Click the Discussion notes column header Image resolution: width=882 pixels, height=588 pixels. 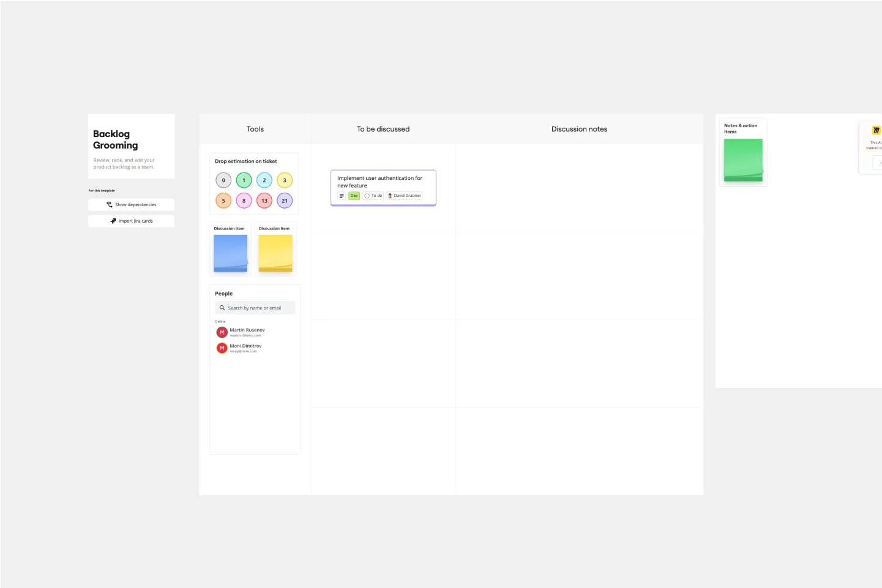point(579,129)
